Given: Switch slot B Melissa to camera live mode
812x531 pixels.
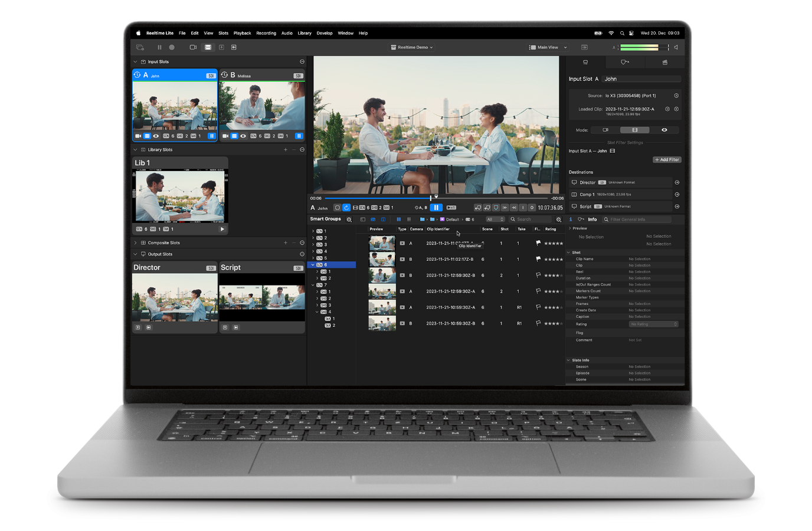Looking at the screenshot, I should pos(225,136).
